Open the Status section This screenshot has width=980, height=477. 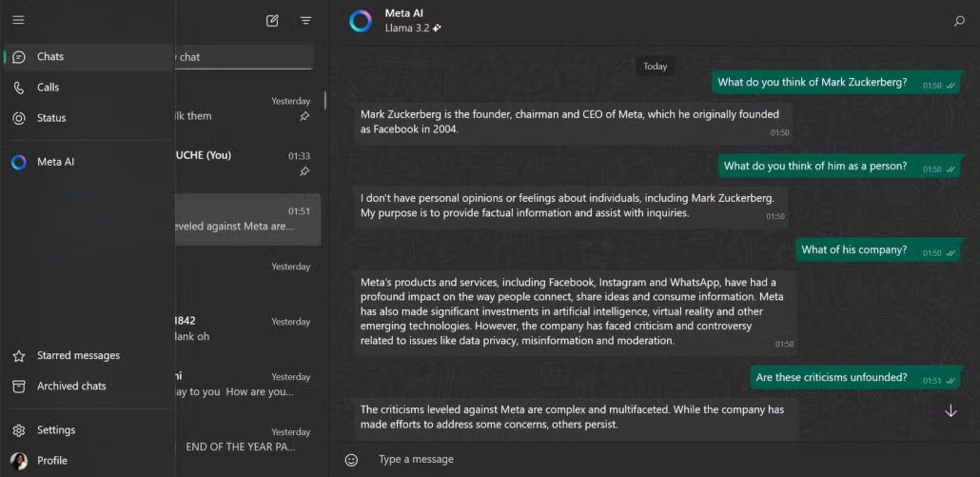51,118
